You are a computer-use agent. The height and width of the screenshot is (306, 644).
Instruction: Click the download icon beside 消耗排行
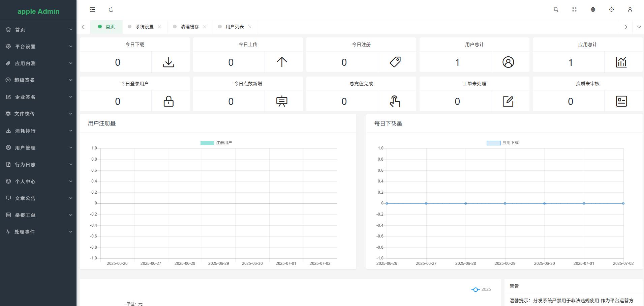pos(8,131)
